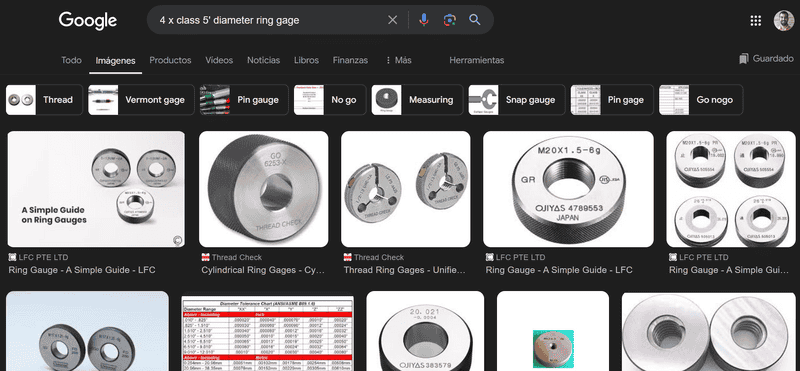Select the Thread suggestion chip
This screenshot has height=371, width=800.
click(44, 100)
